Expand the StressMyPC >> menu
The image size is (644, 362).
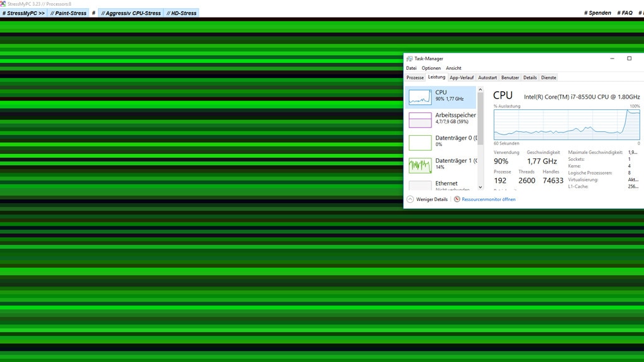(x=24, y=12)
